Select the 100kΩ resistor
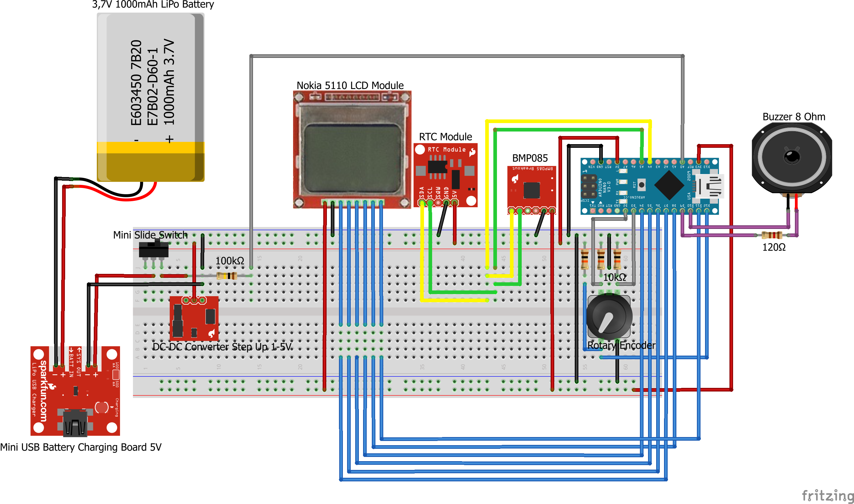Screen dimensions: 854x504 [x=226, y=276]
